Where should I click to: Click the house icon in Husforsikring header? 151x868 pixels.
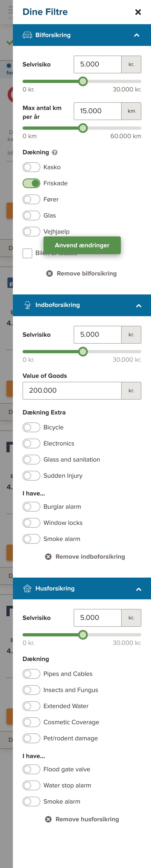tap(27, 588)
